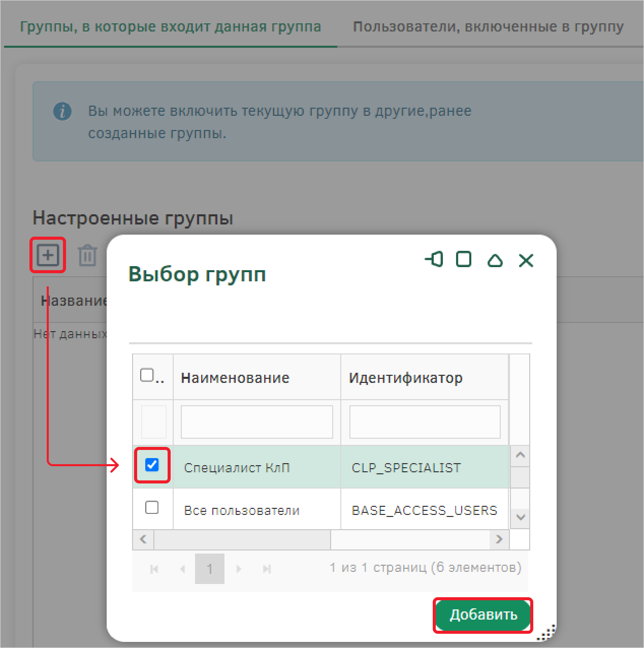
Task: Open the Группы, в которые входит данная группа tab
Action: [171, 26]
